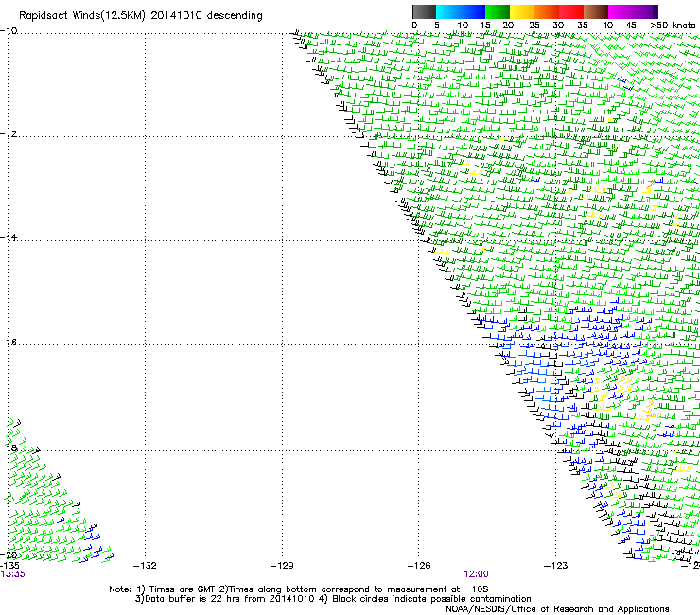
Task: Click the purple time stamp 13:35
Action: pyautogui.click(x=12, y=574)
